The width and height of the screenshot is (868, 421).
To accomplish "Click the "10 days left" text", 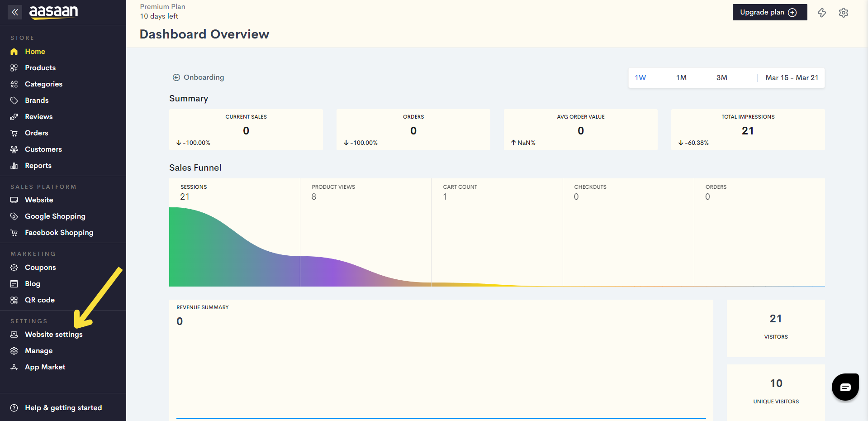I will pyautogui.click(x=159, y=16).
